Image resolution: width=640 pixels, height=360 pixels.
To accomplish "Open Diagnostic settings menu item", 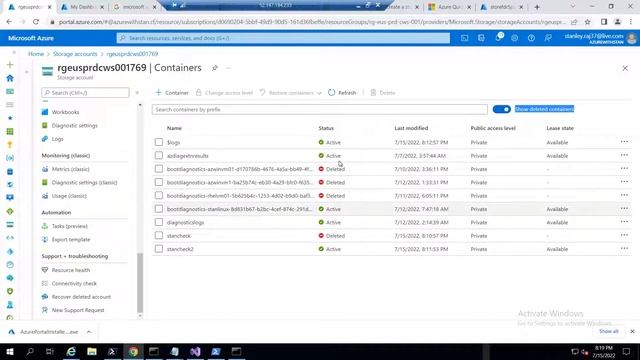I will click(74, 125).
